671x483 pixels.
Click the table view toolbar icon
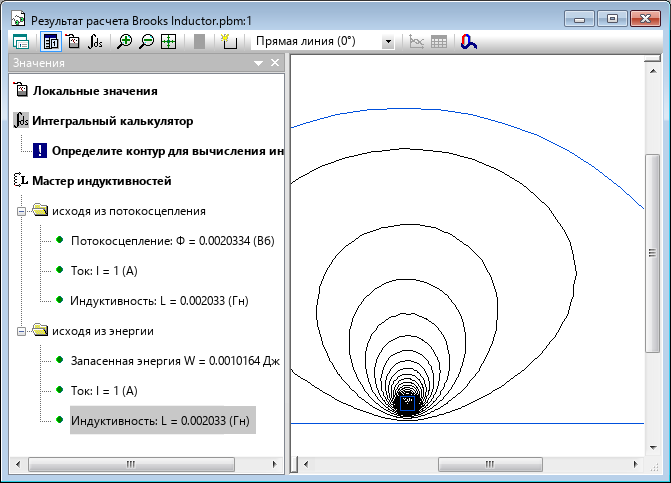[439, 41]
